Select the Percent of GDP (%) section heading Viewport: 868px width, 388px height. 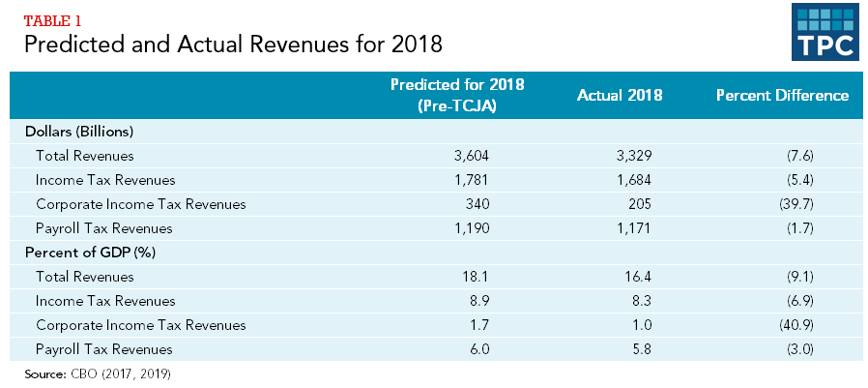90,253
